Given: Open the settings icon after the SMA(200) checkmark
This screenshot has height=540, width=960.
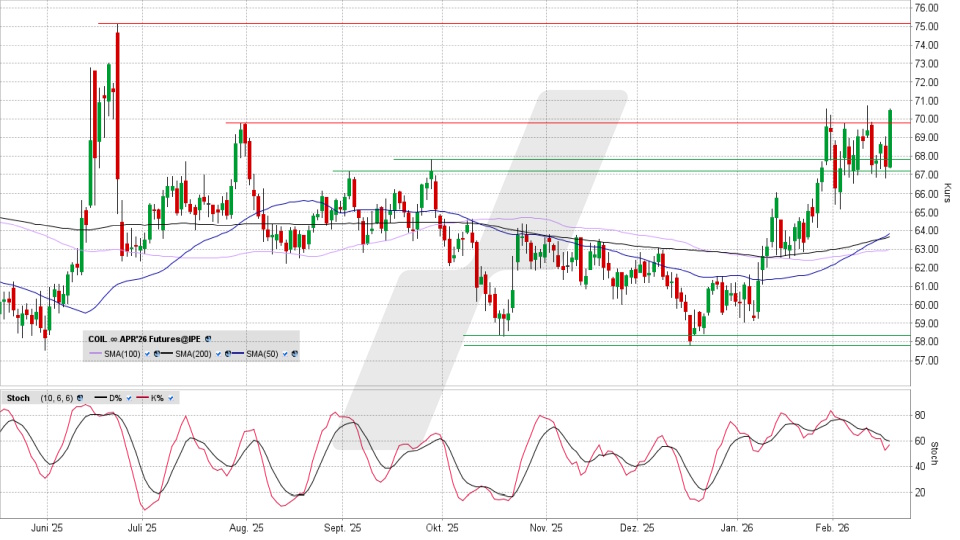Looking at the screenshot, I should click(x=228, y=354).
